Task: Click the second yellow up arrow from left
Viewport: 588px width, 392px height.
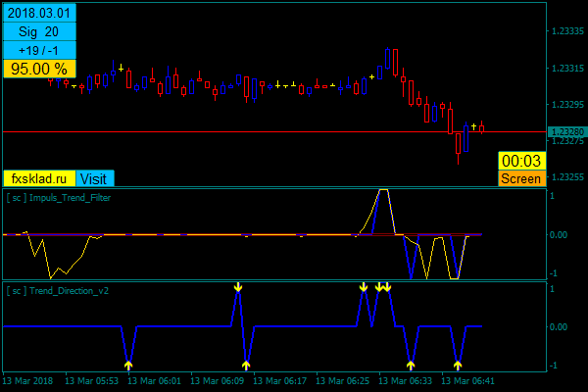Action: click(x=246, y=366)
